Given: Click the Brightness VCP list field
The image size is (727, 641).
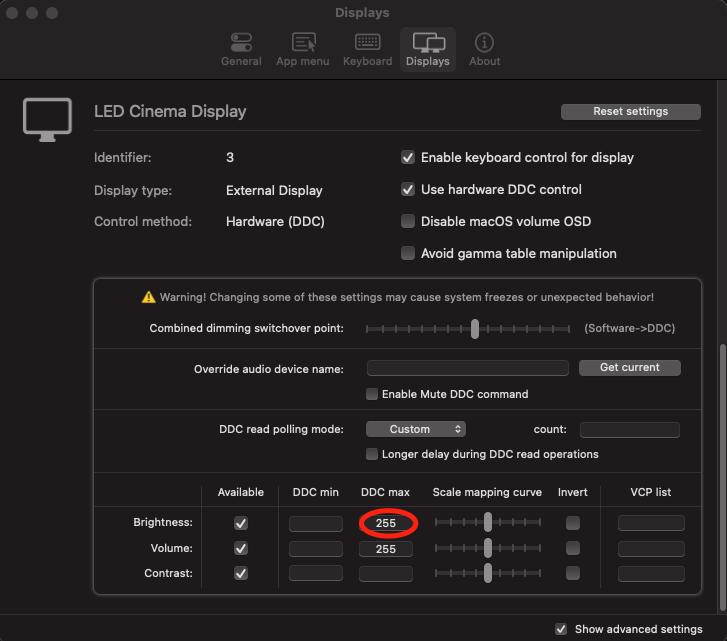Looking at the screenshot, I should pos(651,523).
